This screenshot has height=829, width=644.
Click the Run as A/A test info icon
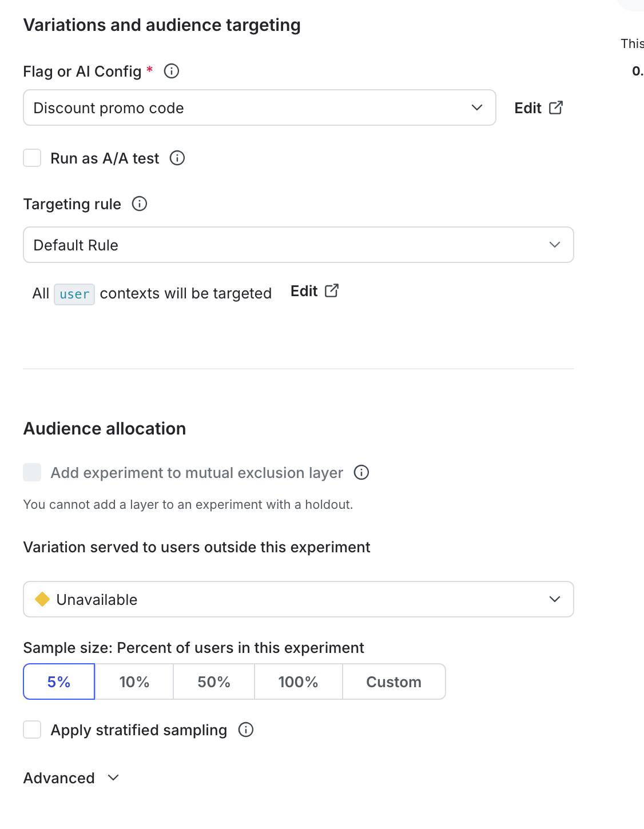[x=178, y=158]
